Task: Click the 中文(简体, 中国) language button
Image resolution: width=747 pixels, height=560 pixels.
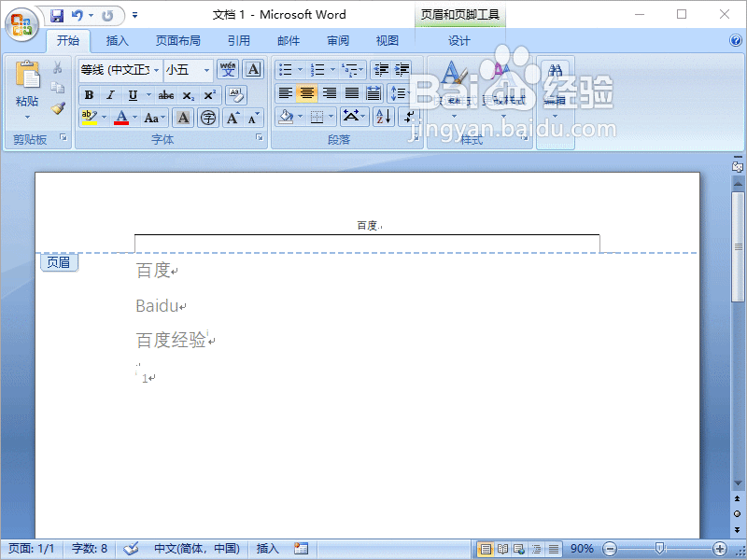Action: pyautogui.click(x=197, y=549)
